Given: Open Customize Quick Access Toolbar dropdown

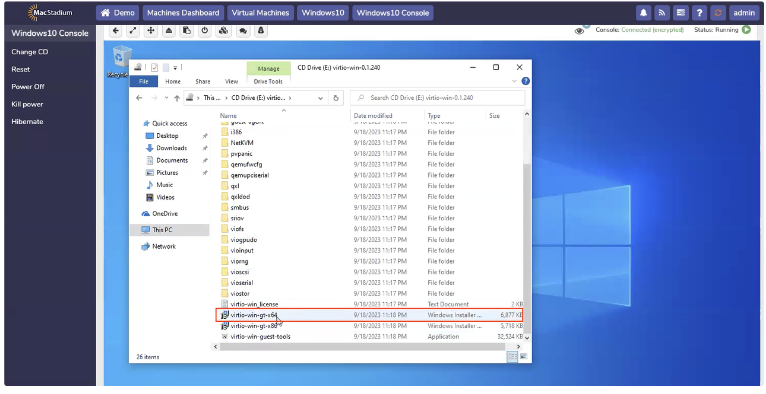Looking at the screenshot, I should click(x=175, y=67).
